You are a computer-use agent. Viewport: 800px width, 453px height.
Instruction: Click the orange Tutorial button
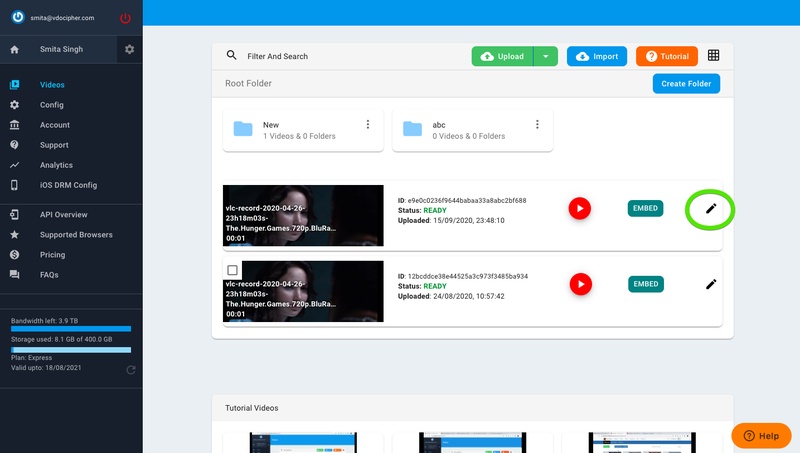tap(667, 56)
